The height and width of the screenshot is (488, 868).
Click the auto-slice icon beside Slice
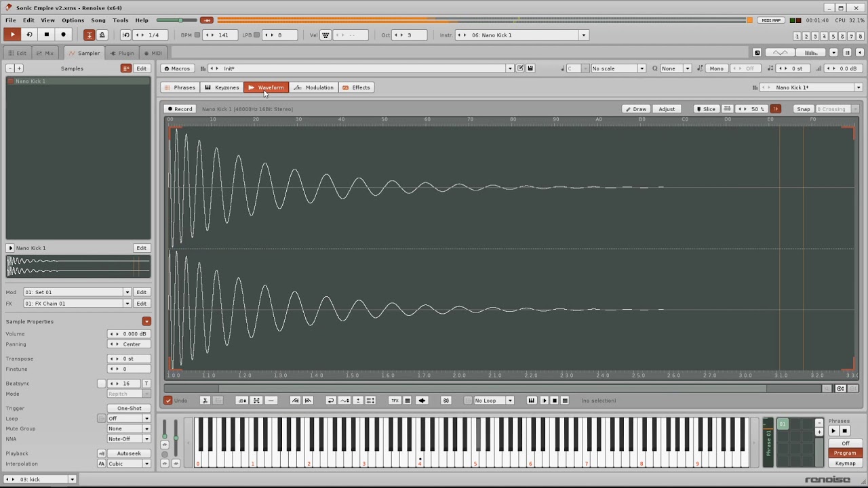tap(727, 109)
